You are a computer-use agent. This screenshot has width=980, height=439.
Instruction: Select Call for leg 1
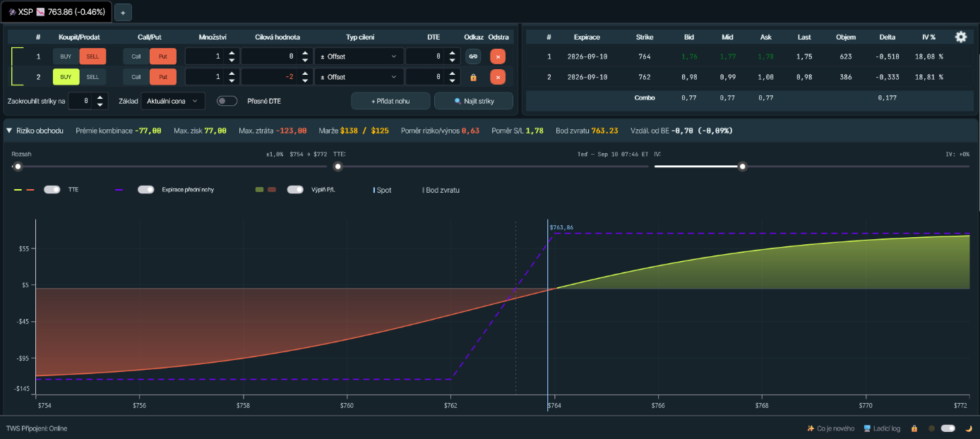[x=136, y=56]
